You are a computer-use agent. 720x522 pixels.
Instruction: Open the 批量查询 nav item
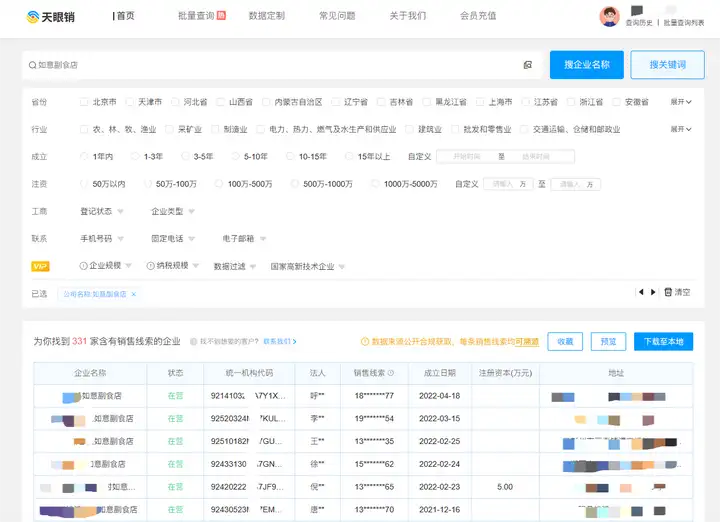[x=196, y=16]
